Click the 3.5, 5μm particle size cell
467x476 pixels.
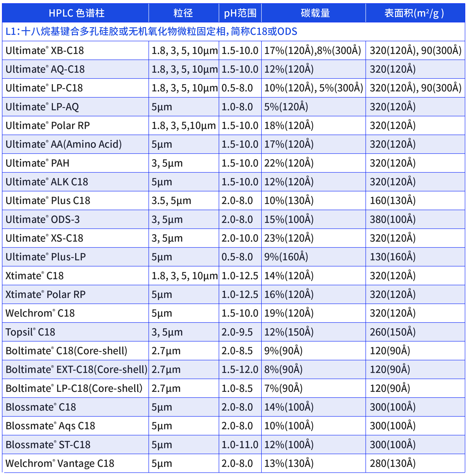[x=171, y=201]
